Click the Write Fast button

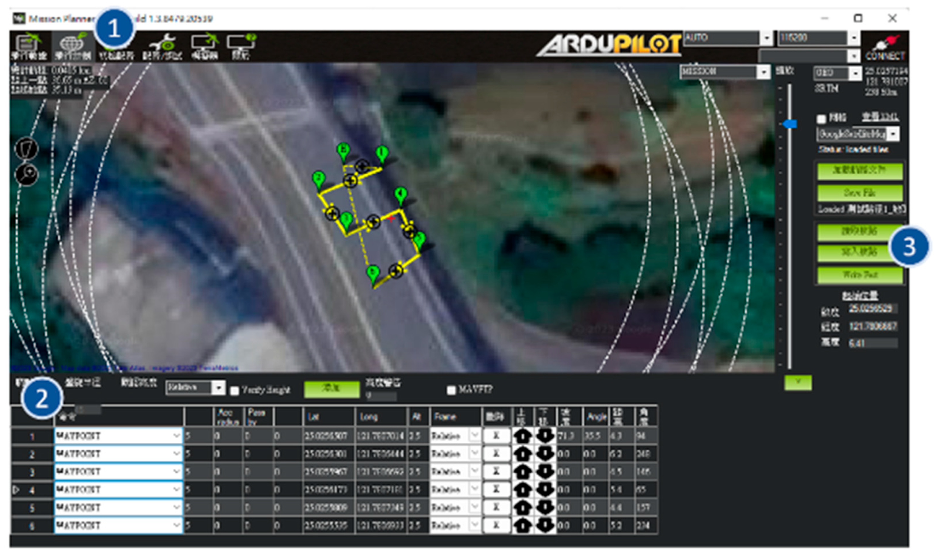(860, 275)
